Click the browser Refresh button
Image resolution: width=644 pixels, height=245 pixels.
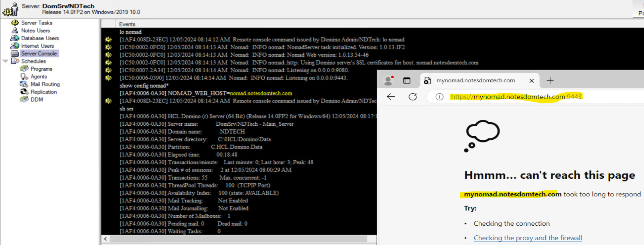[x=412, y=96]
